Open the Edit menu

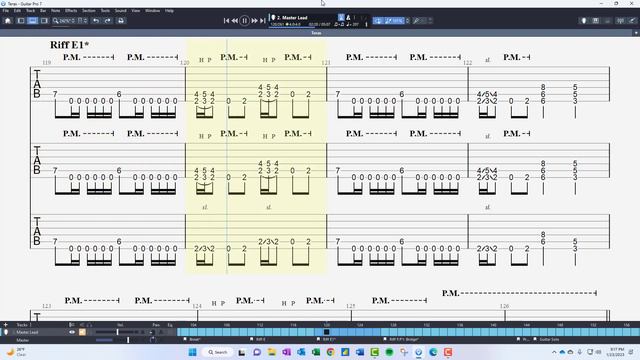tap(17, 11)
